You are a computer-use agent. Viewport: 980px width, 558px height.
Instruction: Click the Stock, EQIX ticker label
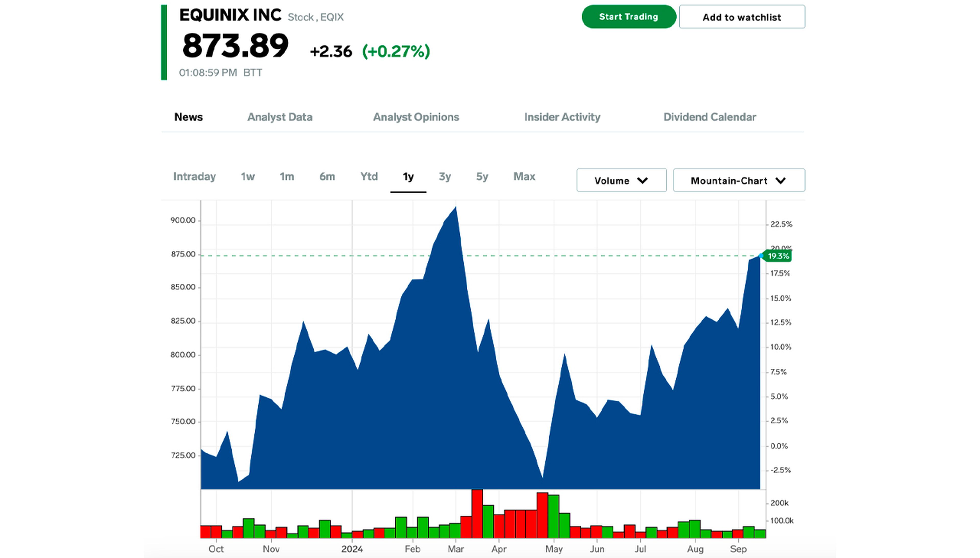[x=315, y=17]
